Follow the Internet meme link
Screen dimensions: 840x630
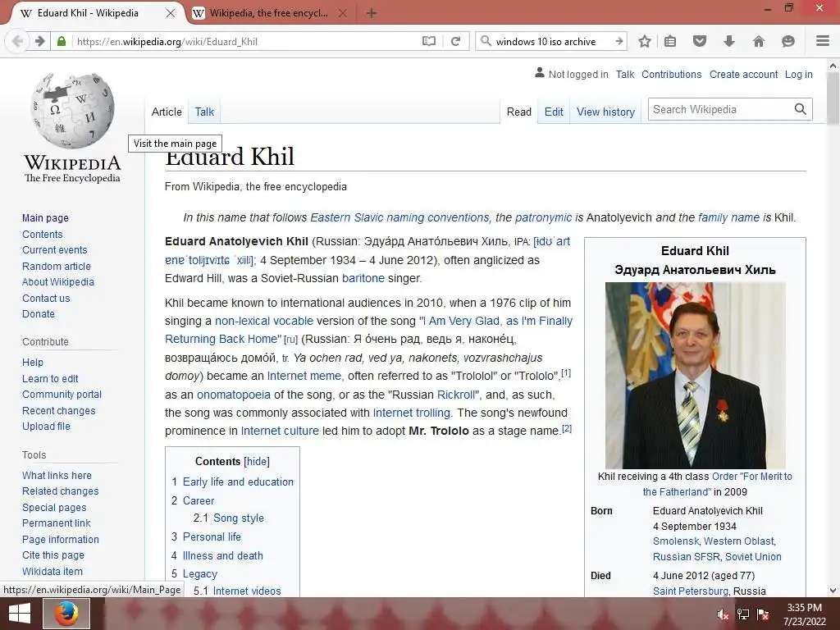[x=304, y=376]
